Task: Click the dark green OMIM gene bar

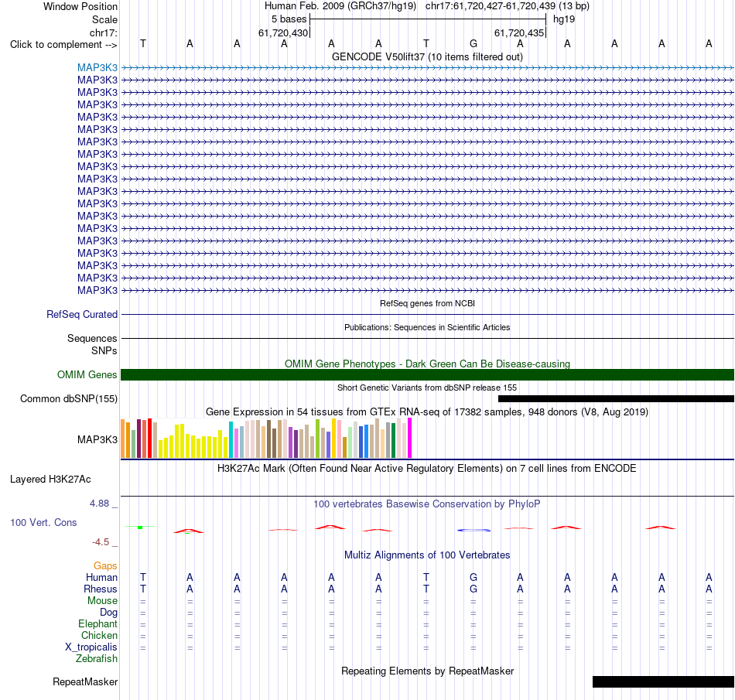Action: (428, 375)
